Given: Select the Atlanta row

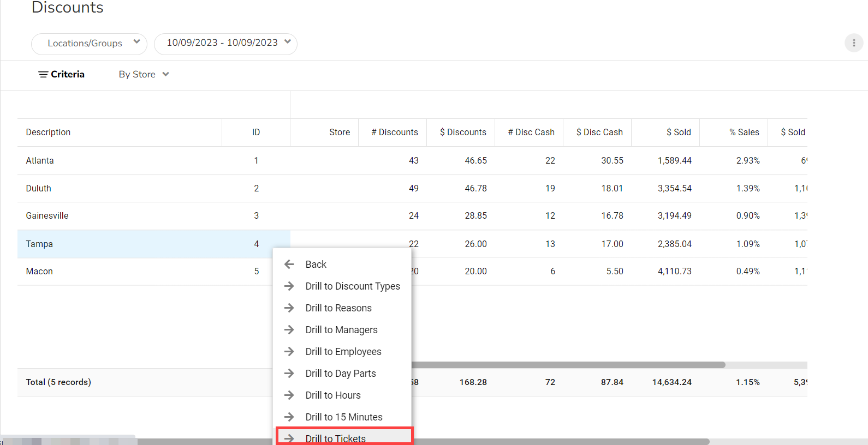Looking at the screenshot, I should [40, 161].
